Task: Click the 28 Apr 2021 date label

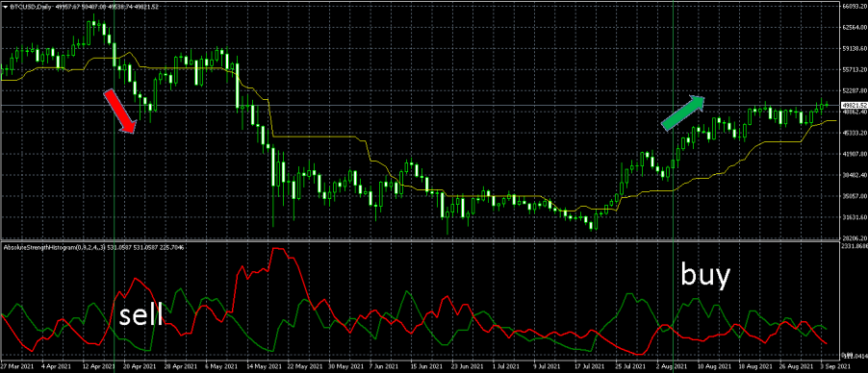Action: tap(182, 367)
